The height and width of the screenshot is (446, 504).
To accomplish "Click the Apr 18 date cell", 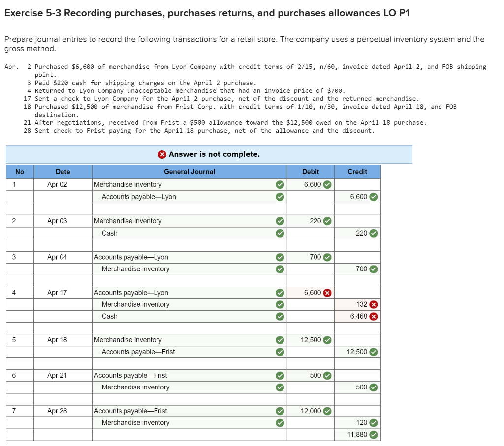I will pyautogui.click(x=63, y=340).
